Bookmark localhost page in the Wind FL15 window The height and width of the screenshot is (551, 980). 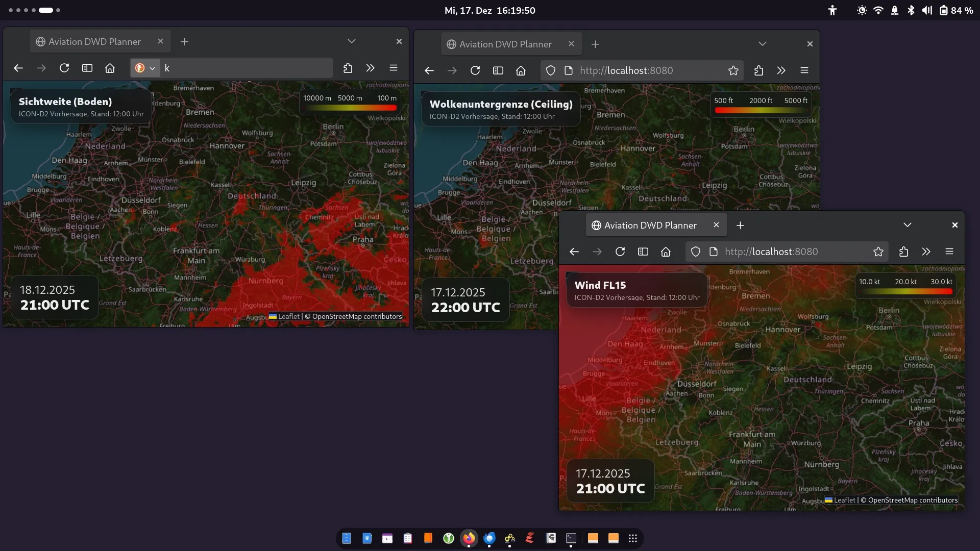[x=878, y=252]
